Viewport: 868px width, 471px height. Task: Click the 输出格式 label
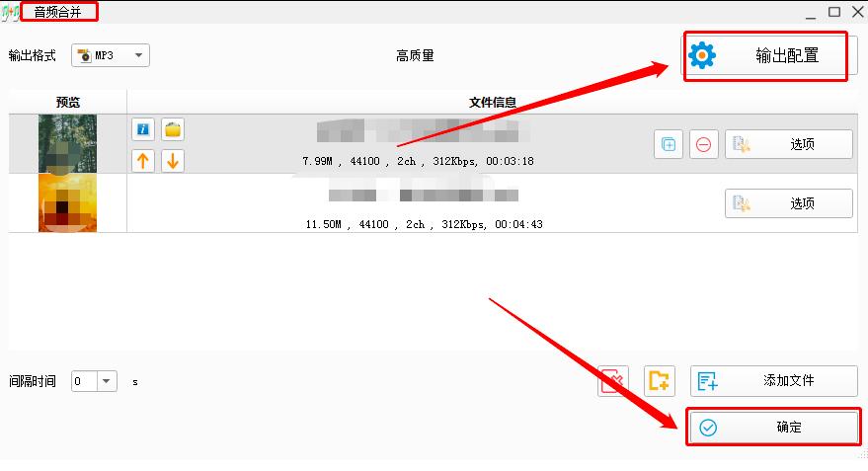[33, 56]
